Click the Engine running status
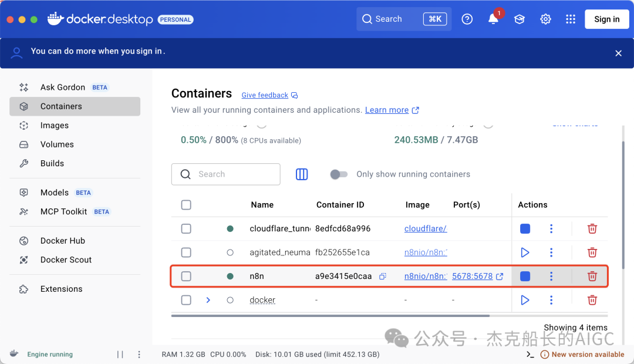The image size is (634, 364). 50,355
